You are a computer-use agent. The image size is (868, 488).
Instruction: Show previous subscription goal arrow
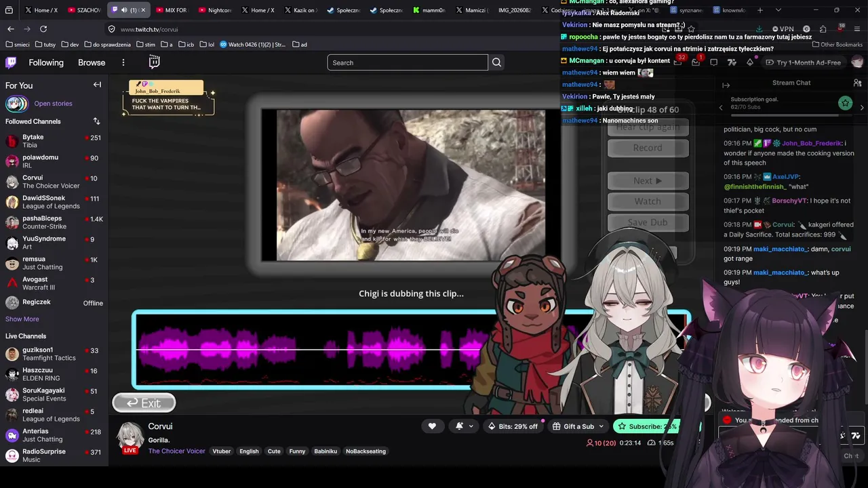tap(721, 107)
